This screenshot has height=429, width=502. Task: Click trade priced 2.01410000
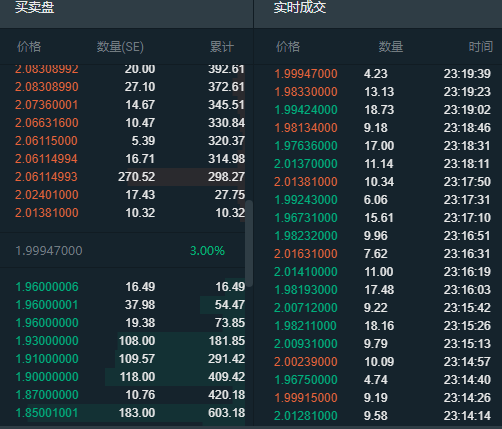[378, 272]
